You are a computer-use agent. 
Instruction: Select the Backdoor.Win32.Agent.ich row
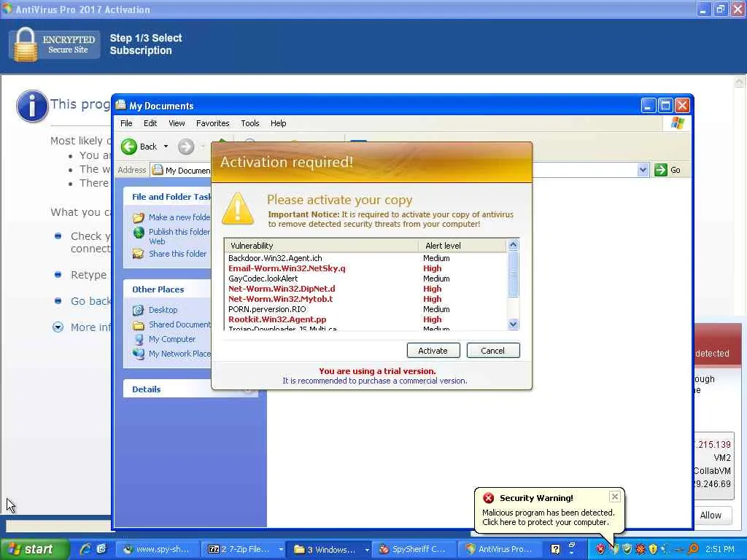pos(365,258)
